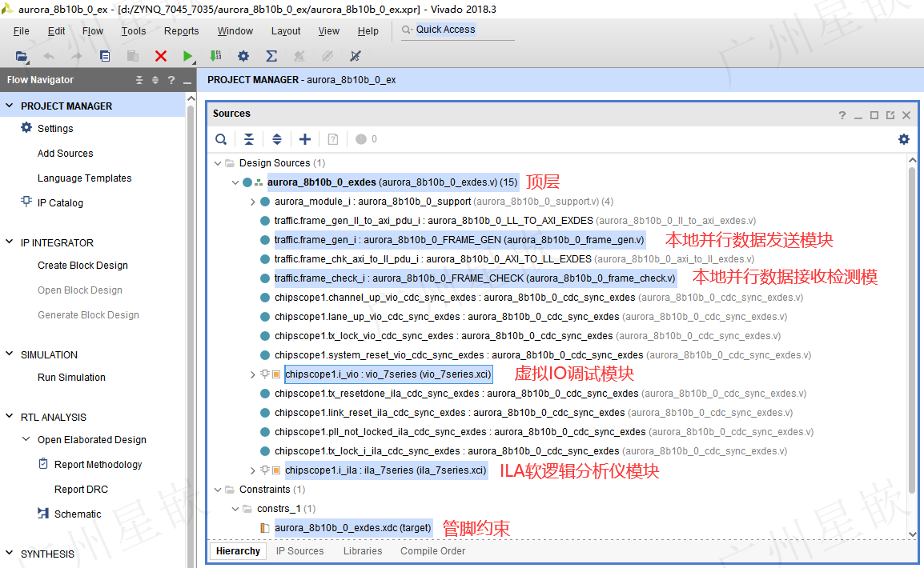Screen dimensions: 924x568
Task: Click the Quick Access search field
Action: coord(458,30)
